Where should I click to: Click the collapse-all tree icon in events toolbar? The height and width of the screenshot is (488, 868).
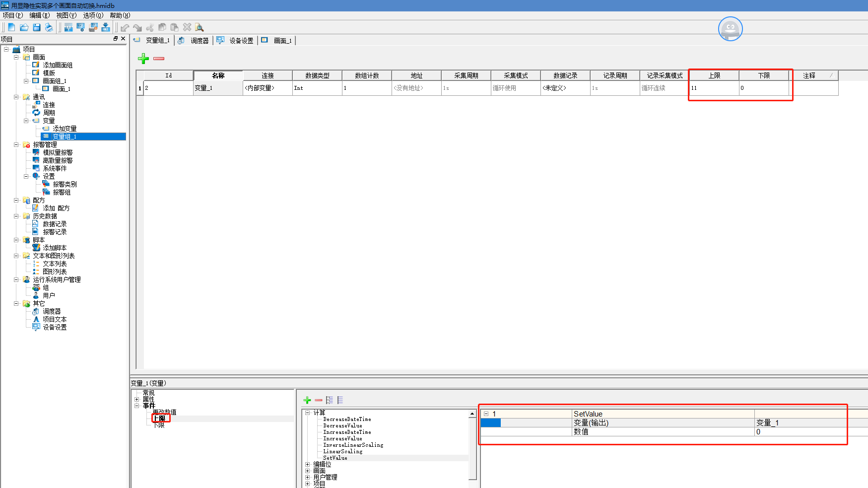(x=340, y=400)
